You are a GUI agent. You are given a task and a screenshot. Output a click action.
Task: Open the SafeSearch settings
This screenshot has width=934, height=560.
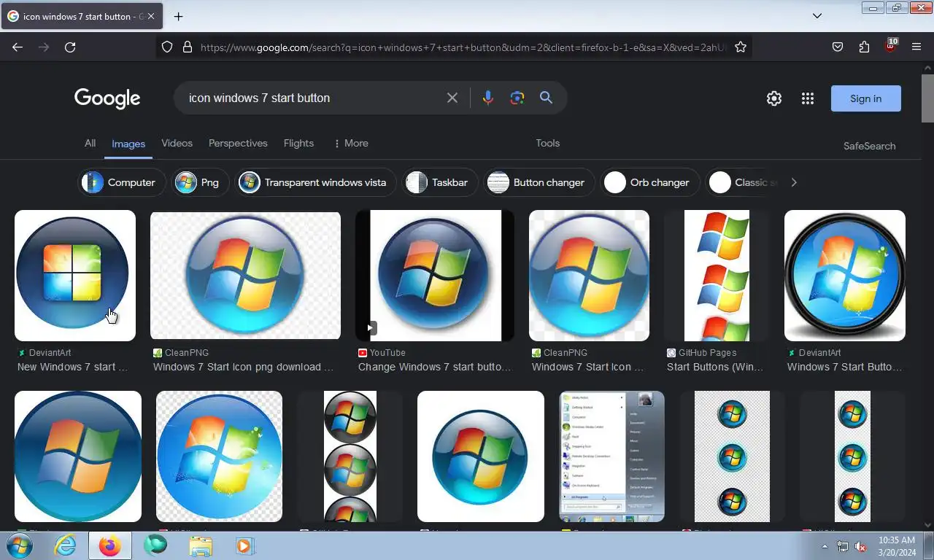(x=869, y=146)
